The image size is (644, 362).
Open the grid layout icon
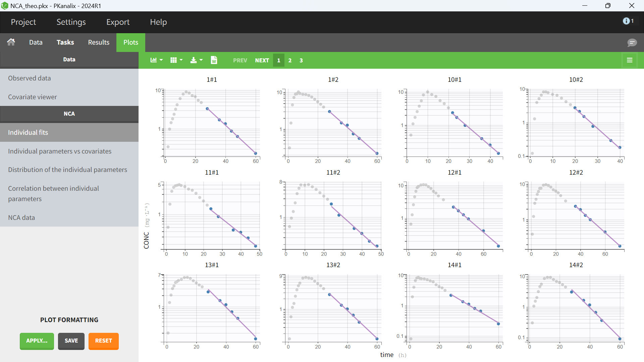(173, 60)
